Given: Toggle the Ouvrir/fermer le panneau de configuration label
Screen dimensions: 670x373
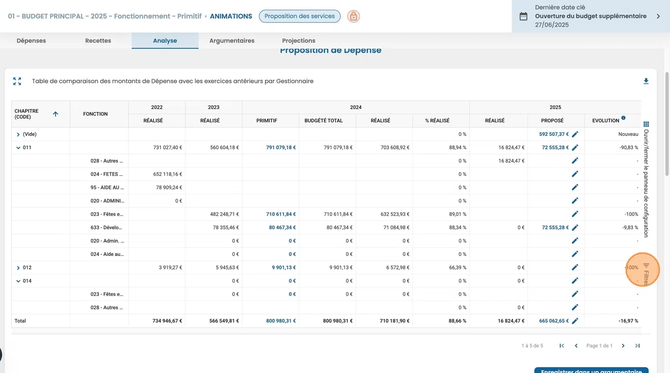Looking at the screenshot, I should click(646, 183).
